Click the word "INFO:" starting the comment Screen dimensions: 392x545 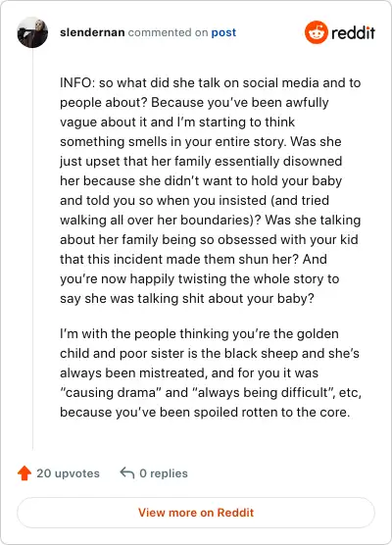tap(77, 82)
